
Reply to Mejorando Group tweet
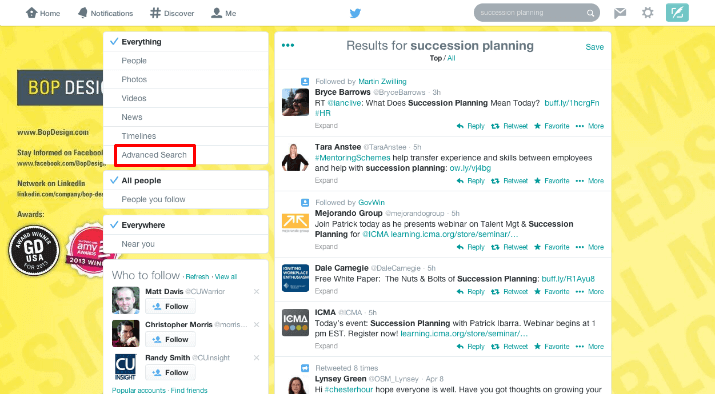tap(471, 247)
